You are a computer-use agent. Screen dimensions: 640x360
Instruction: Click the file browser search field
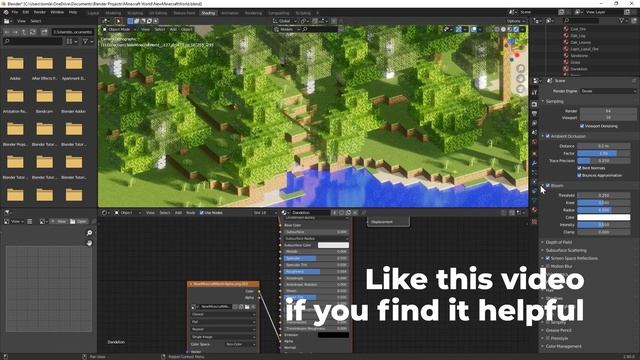click(x=33, y=41)
